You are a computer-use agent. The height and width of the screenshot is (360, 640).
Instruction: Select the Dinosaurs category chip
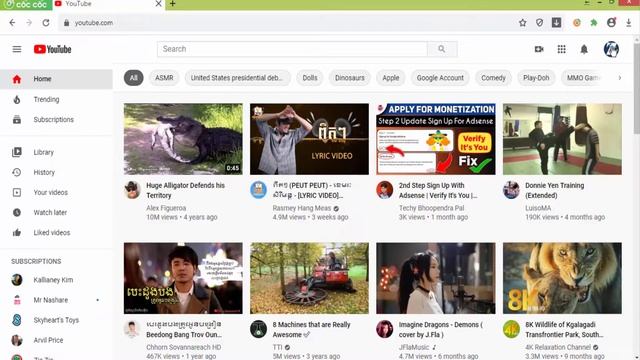coord(350,78)
